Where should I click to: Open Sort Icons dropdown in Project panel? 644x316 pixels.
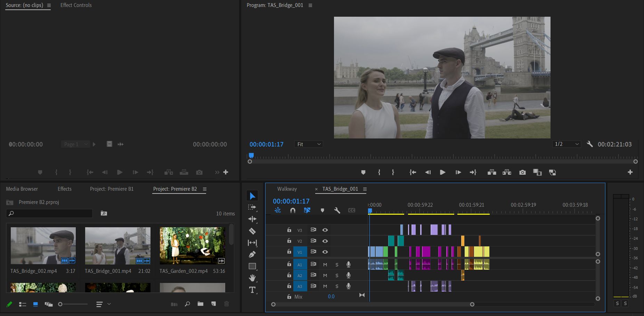(103, 304)
